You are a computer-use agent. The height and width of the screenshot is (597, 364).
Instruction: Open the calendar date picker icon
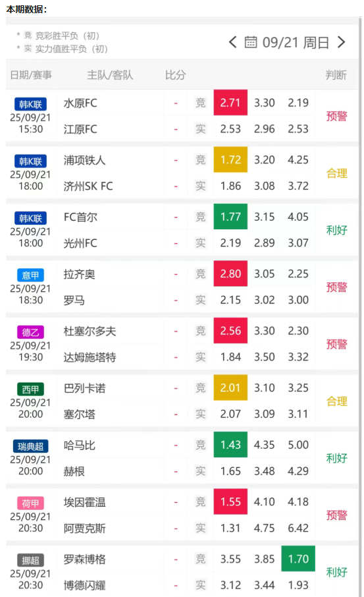[251, 42]
